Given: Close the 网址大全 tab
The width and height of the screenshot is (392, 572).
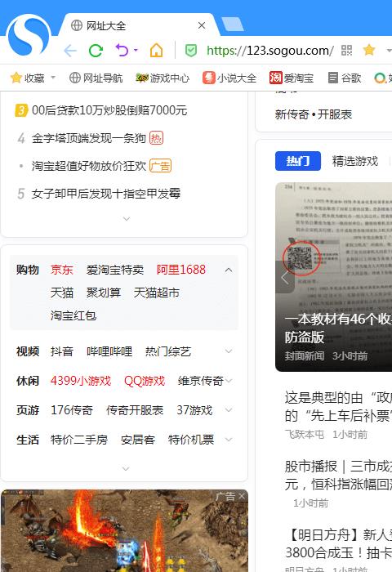Looking at the screenshot, I should [202, 25].
